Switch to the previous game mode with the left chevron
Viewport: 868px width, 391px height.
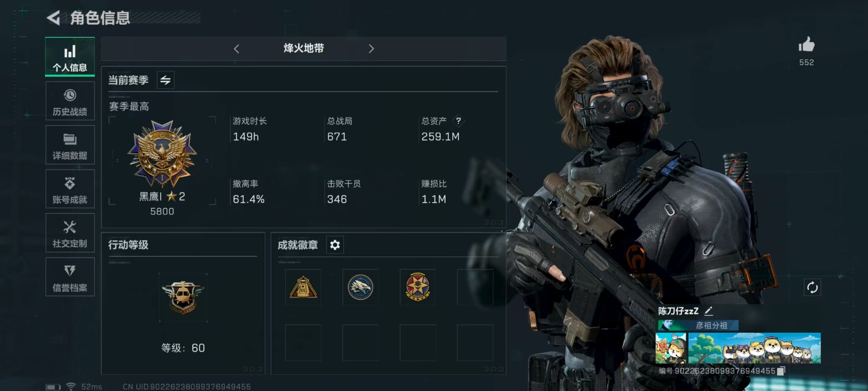click(x=236, y=48)
